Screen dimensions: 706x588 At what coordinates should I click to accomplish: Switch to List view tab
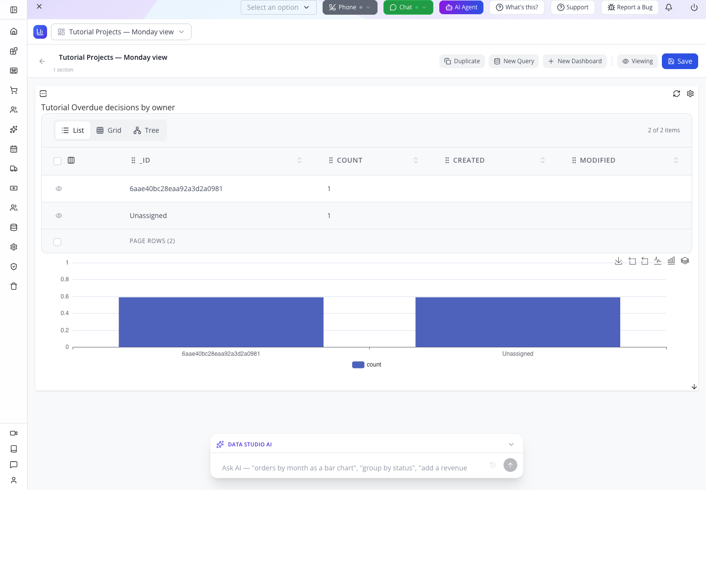click(x=73, y=130)
